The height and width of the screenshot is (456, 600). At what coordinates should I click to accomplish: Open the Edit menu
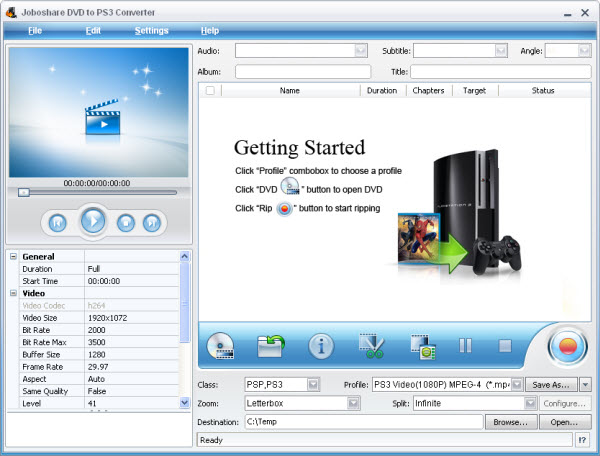(93, 31)
